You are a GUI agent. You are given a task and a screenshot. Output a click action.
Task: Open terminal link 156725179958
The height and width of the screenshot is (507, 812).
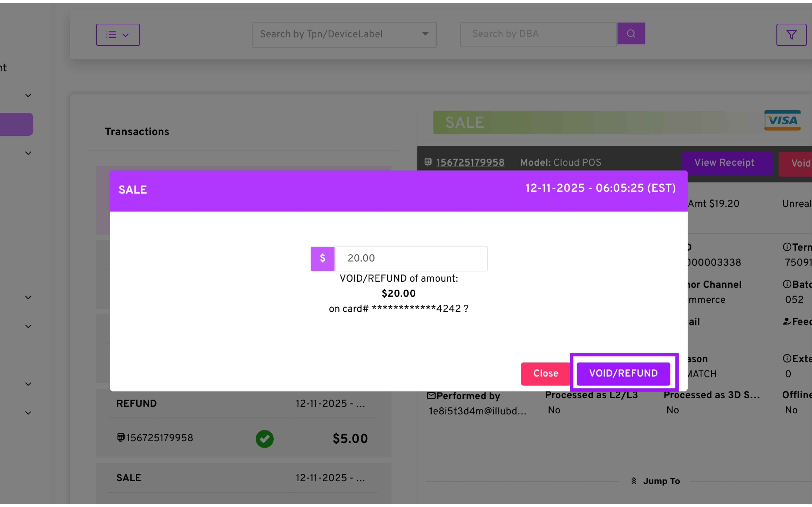click(470, 163)
